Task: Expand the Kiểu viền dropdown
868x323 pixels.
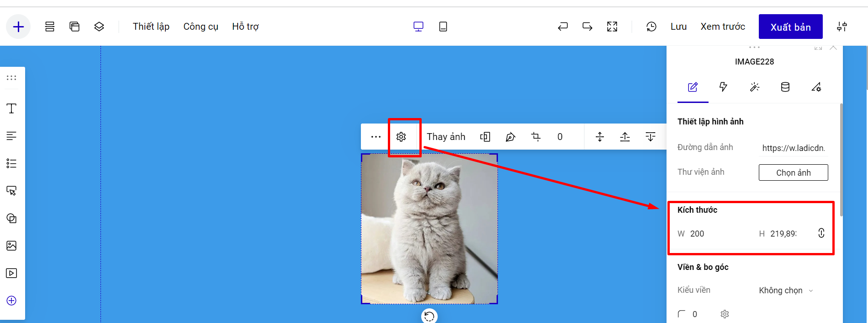Action: (786, 291)
